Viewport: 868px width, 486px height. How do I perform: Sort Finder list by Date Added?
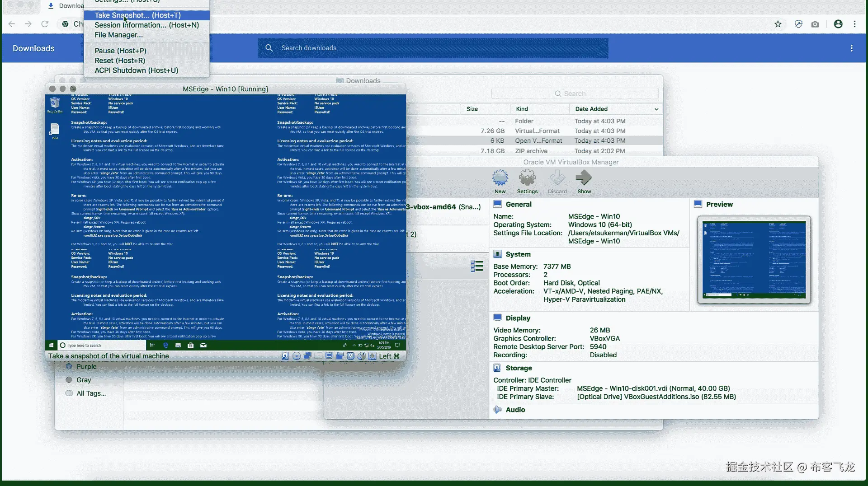(x=616, y=109)
